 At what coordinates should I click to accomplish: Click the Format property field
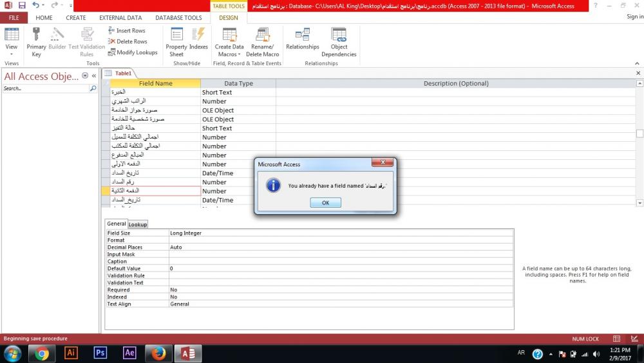click(x=341, y=240)
